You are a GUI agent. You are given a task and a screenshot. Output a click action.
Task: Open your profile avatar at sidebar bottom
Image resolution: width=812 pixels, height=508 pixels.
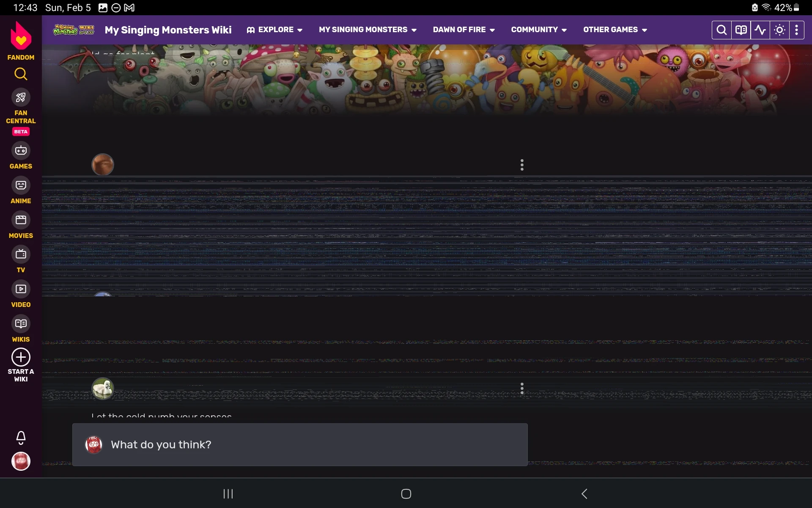21,461
